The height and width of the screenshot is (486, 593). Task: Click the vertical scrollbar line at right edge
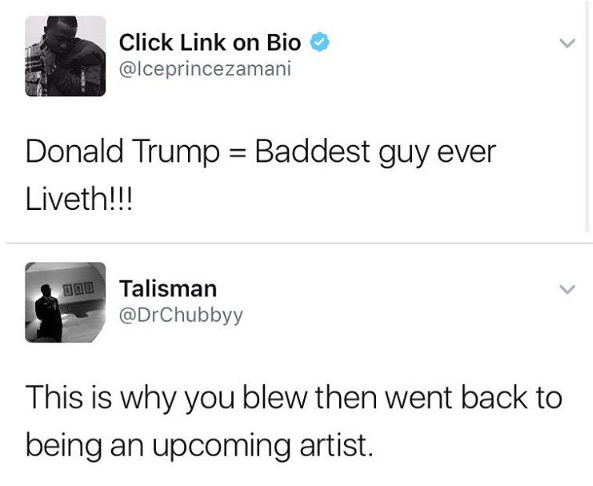586,119
